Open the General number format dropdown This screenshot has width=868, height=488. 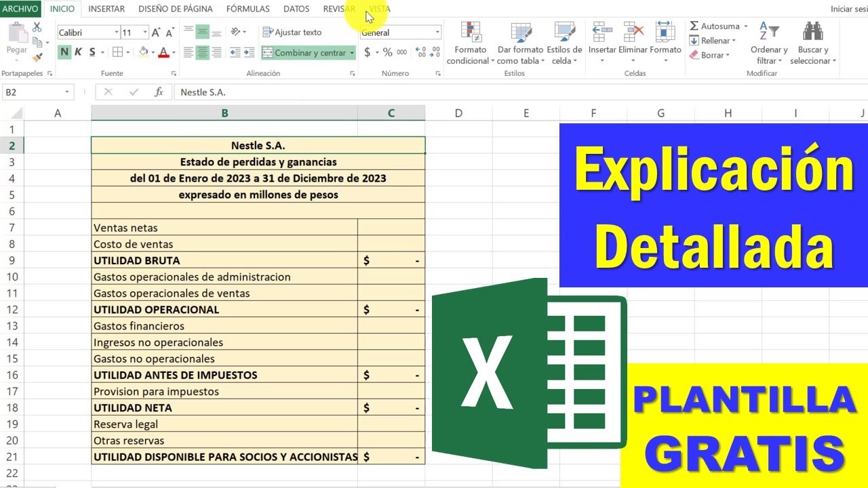[437, 33]
